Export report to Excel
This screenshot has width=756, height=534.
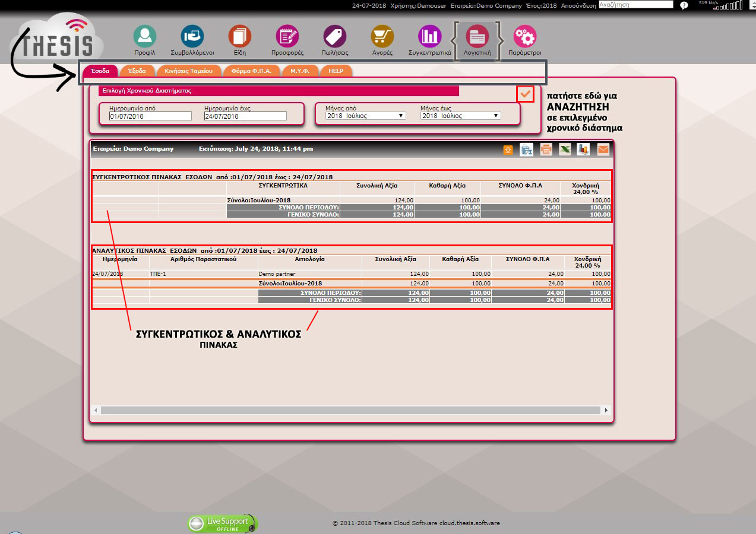pos(564,150)
